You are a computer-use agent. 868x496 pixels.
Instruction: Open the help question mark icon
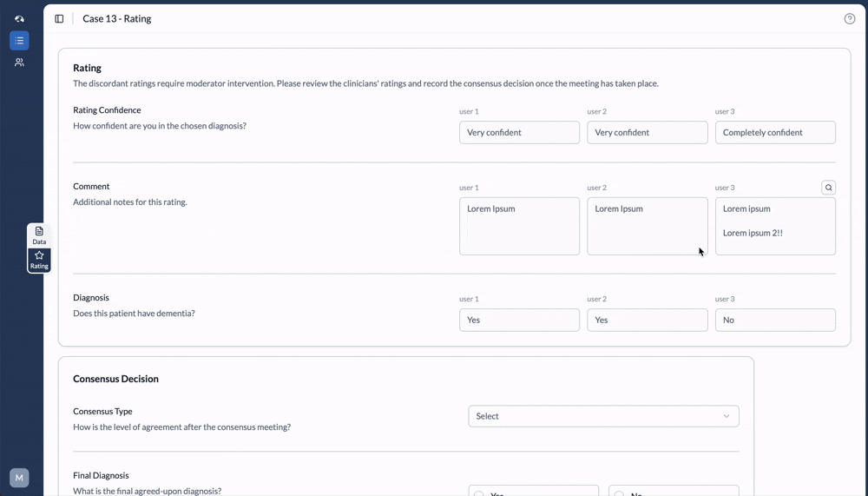click(850, 19)
